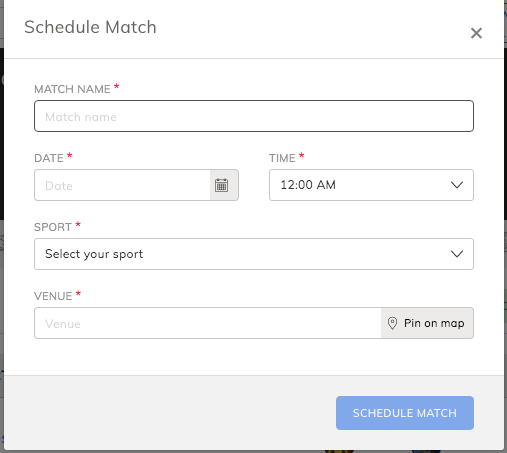The width and height of the screenshot is (507, 453).
Task: Click the MATCH NAME field label
Action: click(72, 89)
